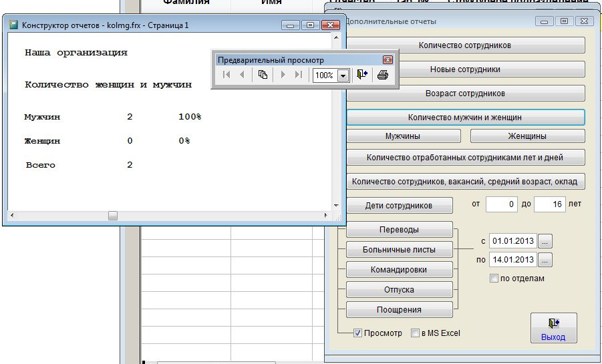Viewport: 602px width, 364px height.
Task: Go to last page in preview toolbar
Action: (298, 75)
